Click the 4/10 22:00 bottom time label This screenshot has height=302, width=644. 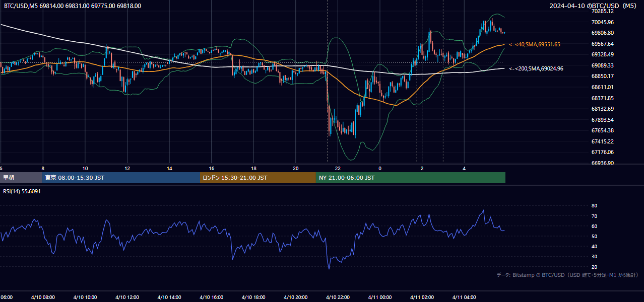(x=338, y=297)
